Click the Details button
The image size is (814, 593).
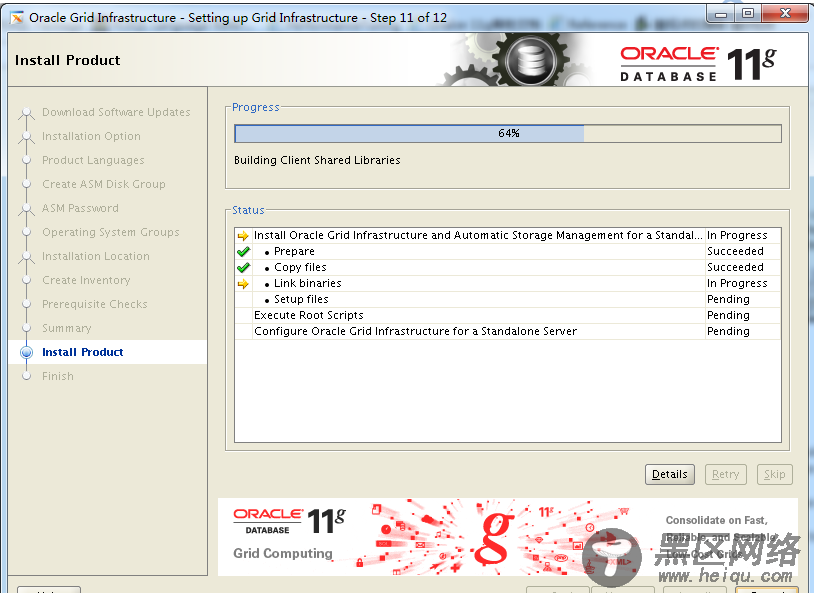[x=669, y=474]
